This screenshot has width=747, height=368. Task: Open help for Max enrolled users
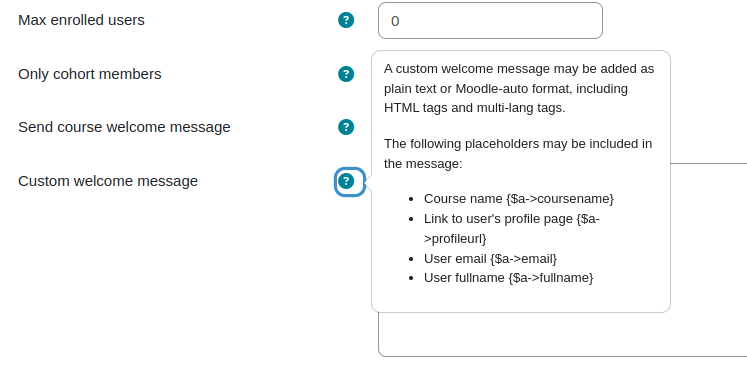[x=346, y=20]
